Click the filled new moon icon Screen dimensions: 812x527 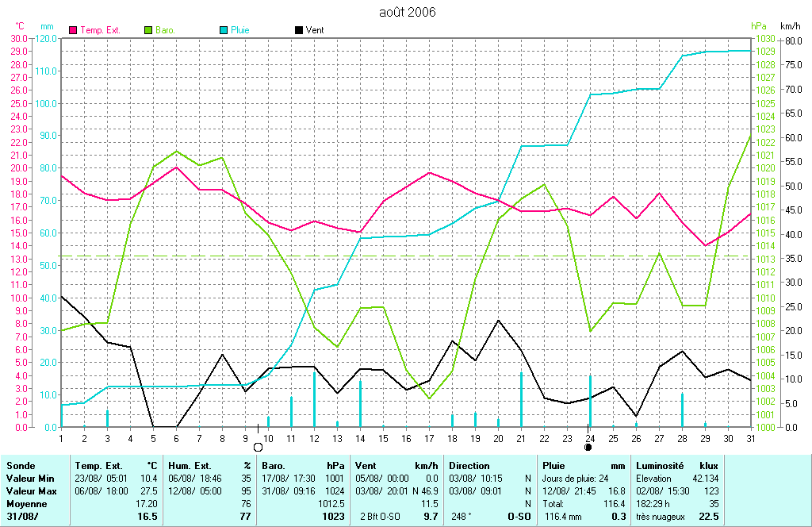[x=588, y=447]
